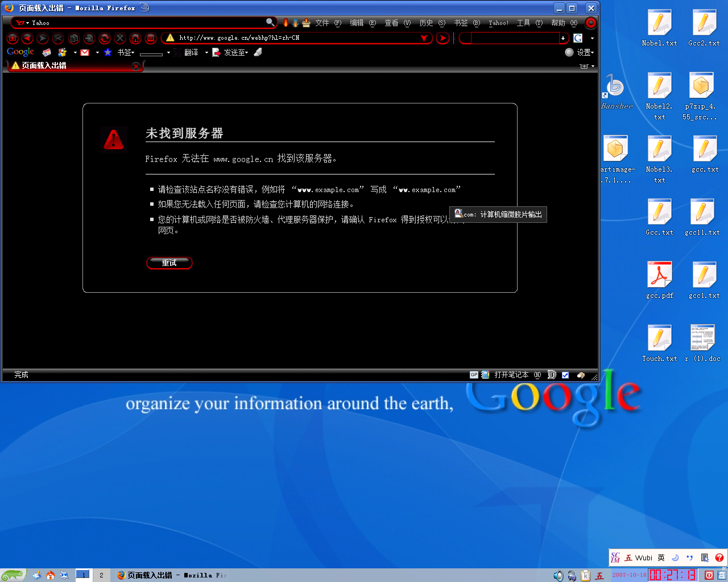The image size is (728, 582).
Task: Click the Google search box near G icon
Action: point(515,38)
